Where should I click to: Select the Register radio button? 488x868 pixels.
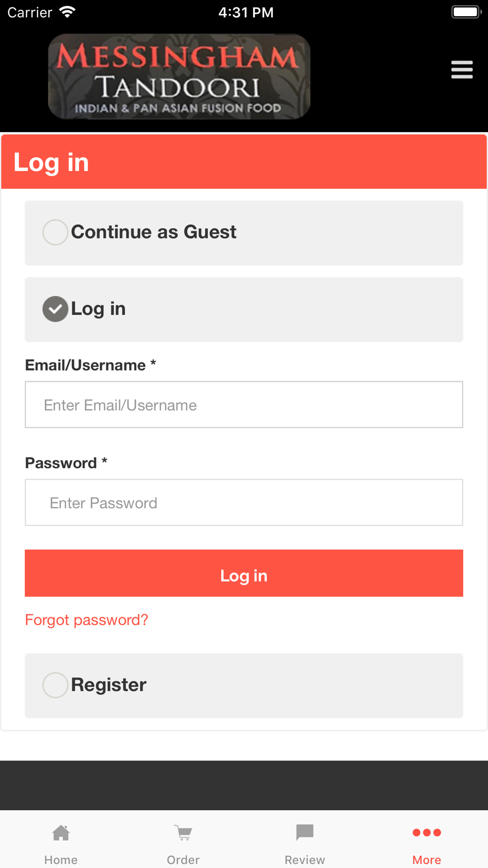55,685
